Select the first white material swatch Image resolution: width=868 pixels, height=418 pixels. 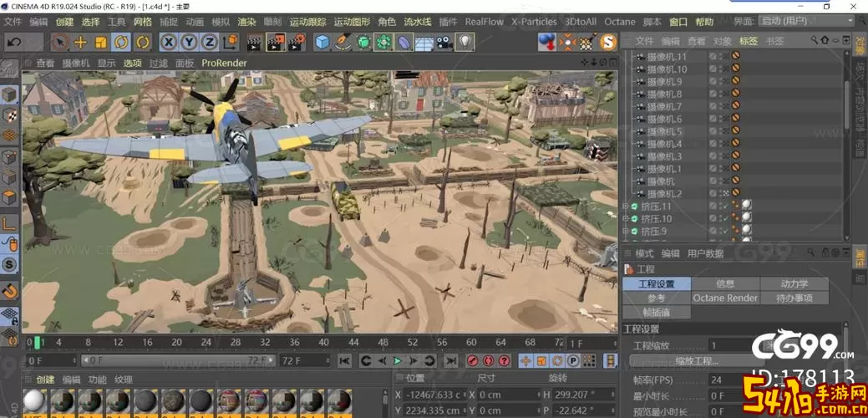pyautogui.click(x=35, y=401)
